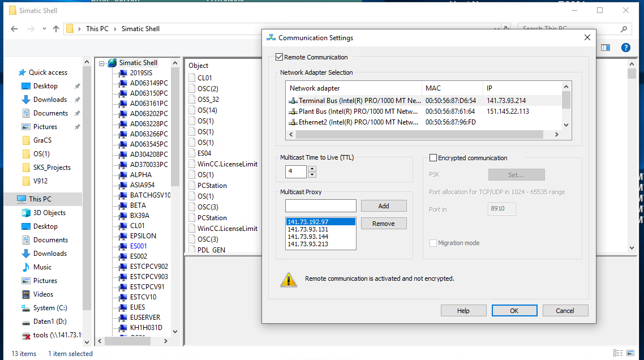
Task: Open Help for Communication Settings
Action: [x=463, y=311]
